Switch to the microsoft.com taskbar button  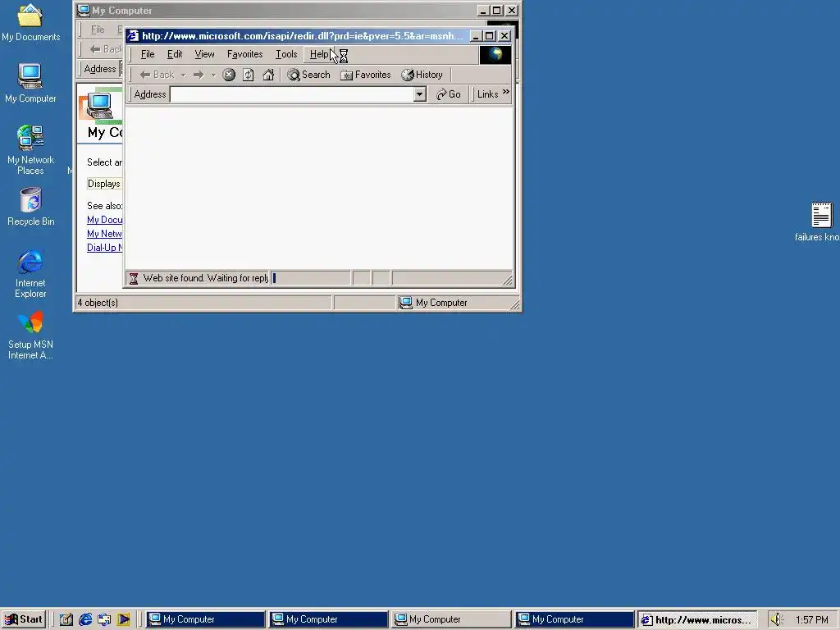697,619
